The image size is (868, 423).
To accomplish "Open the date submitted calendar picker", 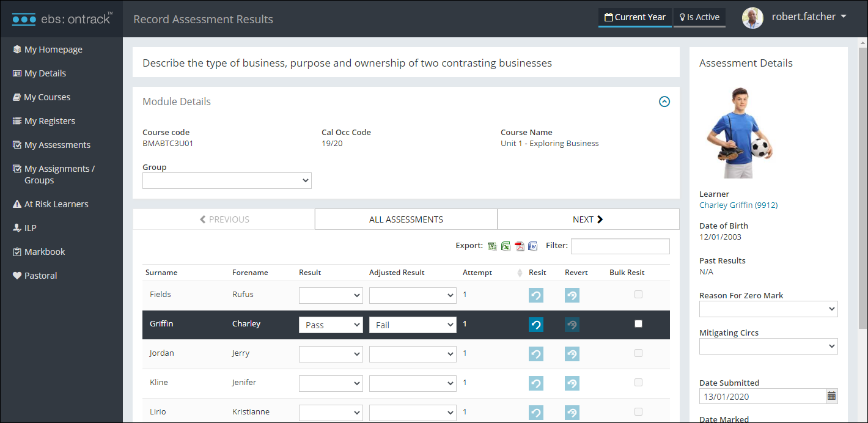I will click(831, 396).
